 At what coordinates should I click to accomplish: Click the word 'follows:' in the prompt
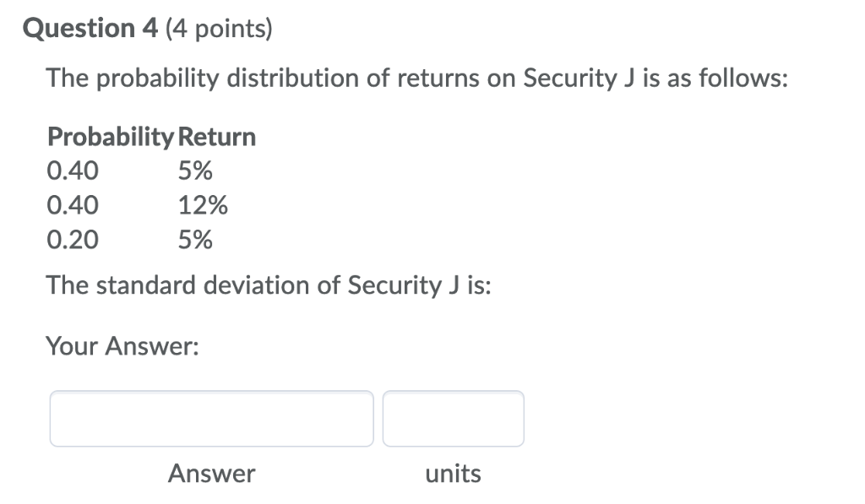point(743,78)
